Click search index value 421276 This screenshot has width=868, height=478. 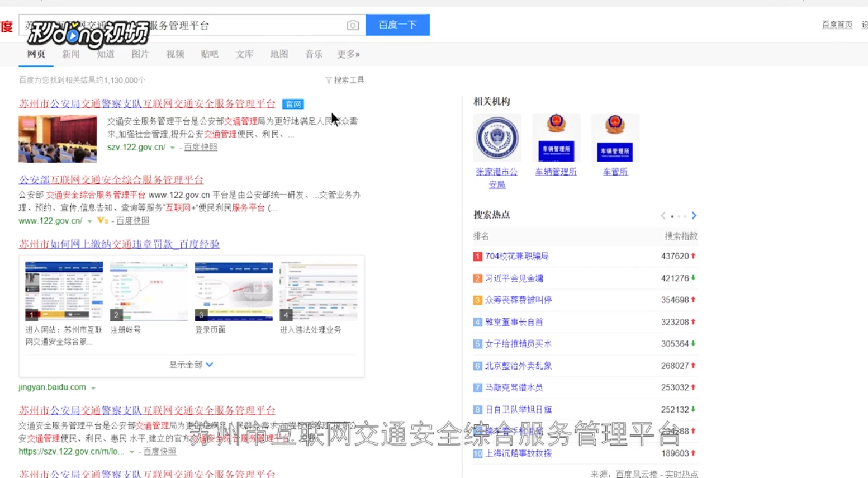[x=675, y=278]
